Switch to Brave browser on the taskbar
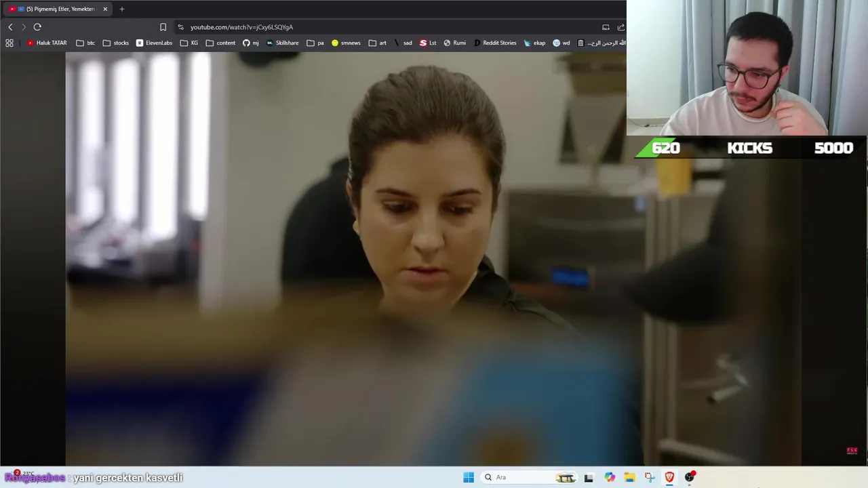The height and width of the screenshot is (488, 868). [x=669, y=477]
